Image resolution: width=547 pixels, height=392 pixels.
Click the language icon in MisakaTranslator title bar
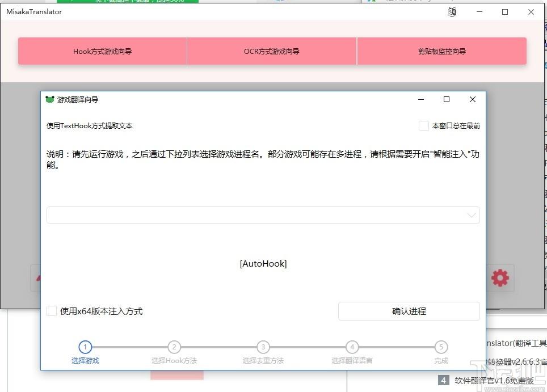point(452,12)
